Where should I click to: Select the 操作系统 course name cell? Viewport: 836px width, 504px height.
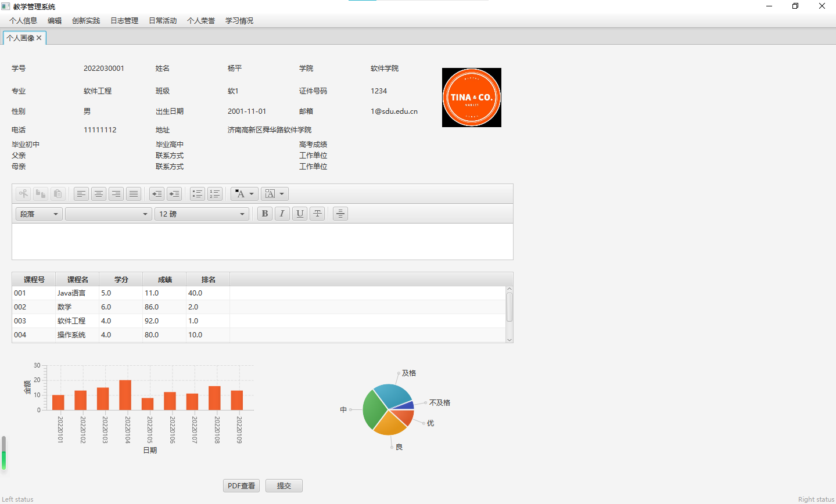click(x=77, y=335)
